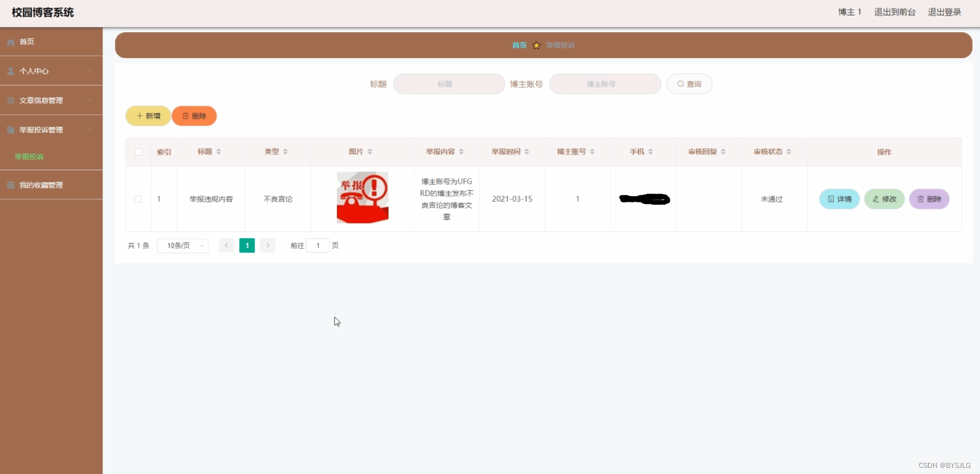Expand the 个人中心 menu
Screen dimensions: 980x474
pyautogui.click(x=90, y=71)
